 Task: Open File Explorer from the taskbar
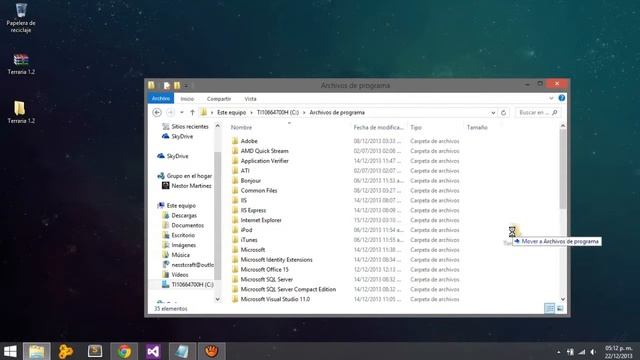tap(36, 351)
